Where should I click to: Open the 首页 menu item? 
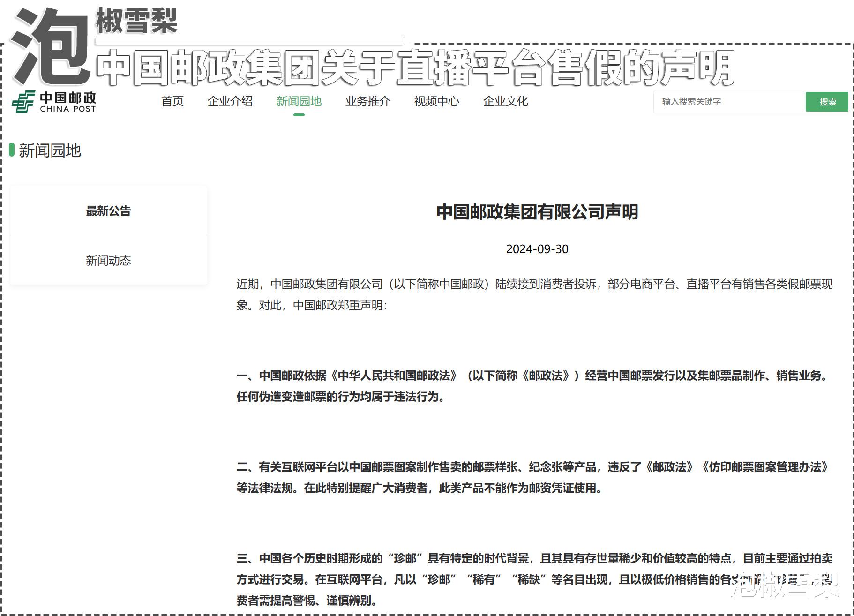pos(172,101)
